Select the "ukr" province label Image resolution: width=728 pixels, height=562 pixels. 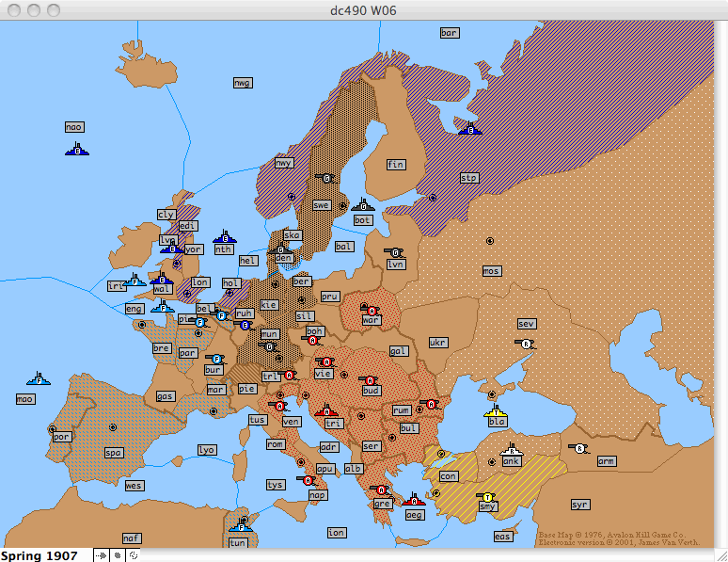tap(438, 343)
